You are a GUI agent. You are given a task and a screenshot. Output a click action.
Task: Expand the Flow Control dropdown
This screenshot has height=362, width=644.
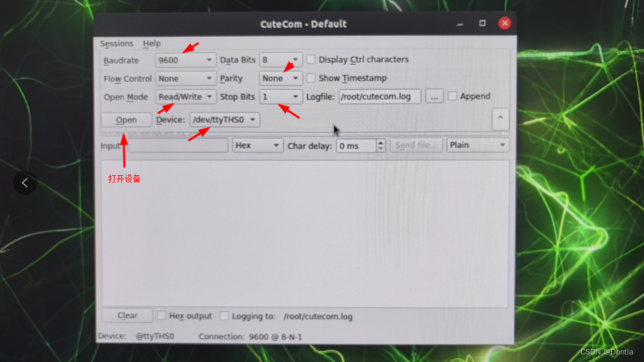pyautogui.click(x=185, y=78)
